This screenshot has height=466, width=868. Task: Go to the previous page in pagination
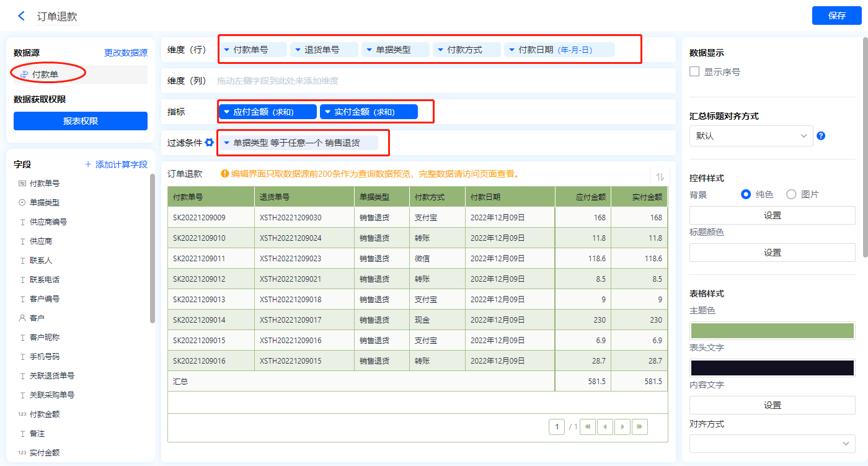pos(604,426)
